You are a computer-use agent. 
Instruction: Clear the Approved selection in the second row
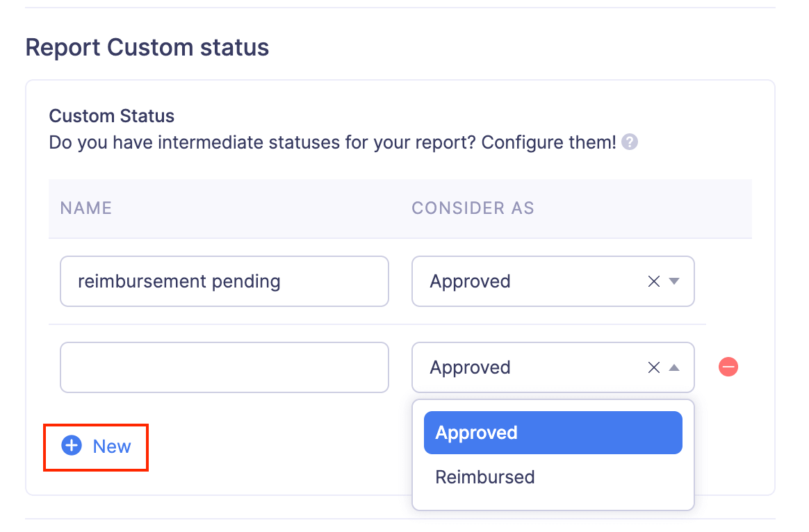[x=653, y=367]
